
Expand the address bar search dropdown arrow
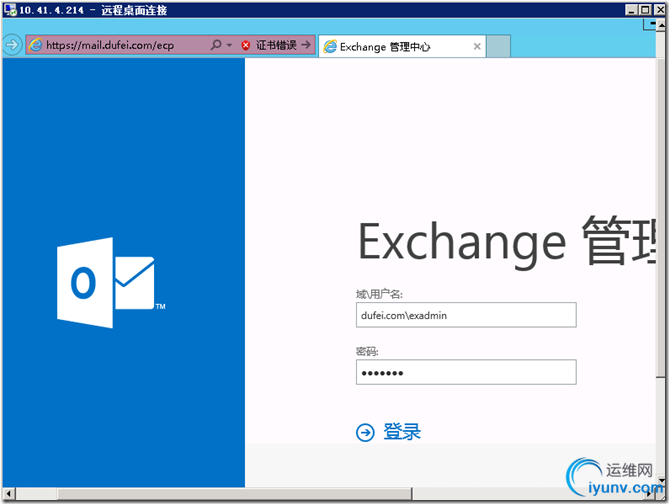tap(229, 45)
